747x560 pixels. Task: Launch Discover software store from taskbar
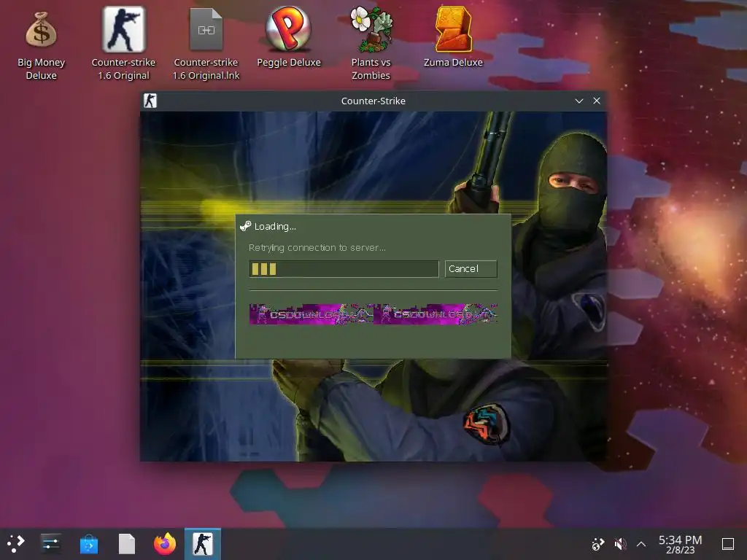tap(88, 544)
